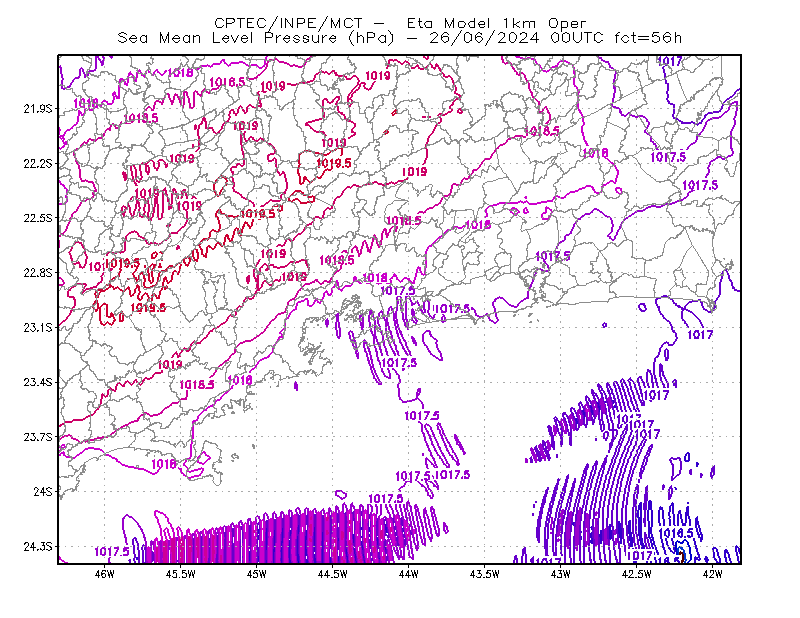Click the 21.9S latitude axis label
Image resolution: width=800 pixels, height=618 pixels.
click(x=38, y=109)
